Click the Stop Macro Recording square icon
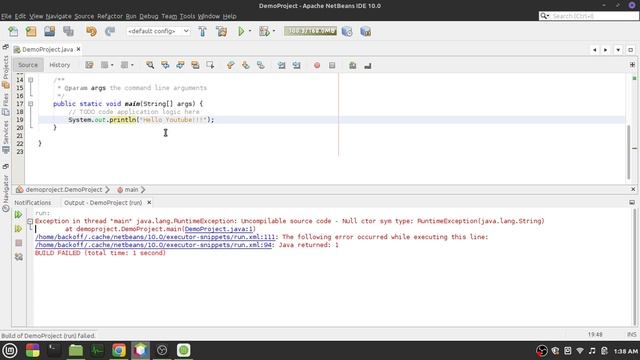The height and width of the screenshot is (360, 640). (x=332, y=65)
